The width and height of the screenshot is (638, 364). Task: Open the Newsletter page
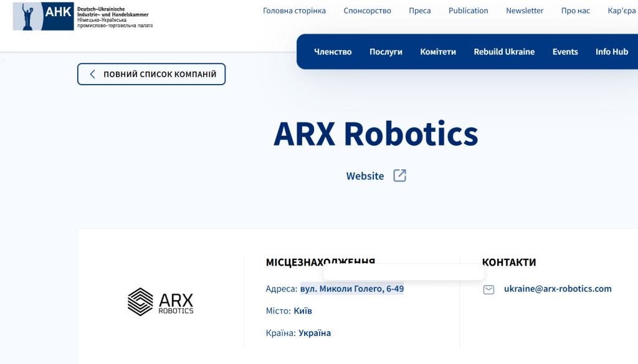525,11
